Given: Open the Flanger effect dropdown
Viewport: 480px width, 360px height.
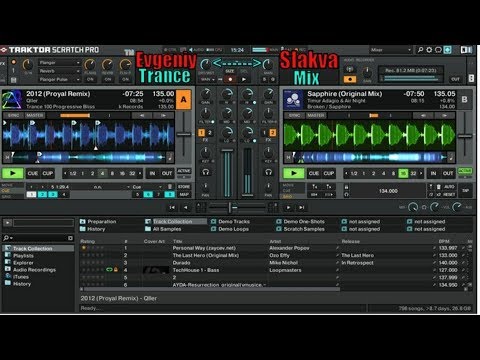Looking at the screenshot, I should (x=59, y=63).
